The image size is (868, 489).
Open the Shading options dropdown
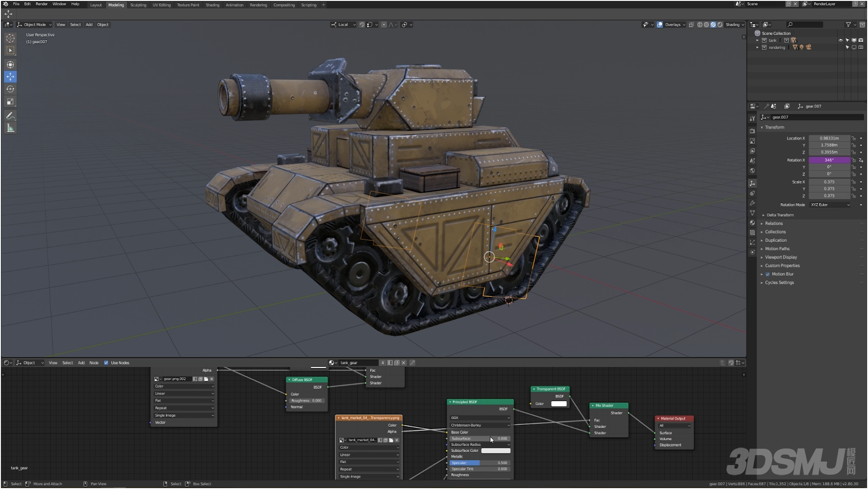pos(735,25)
